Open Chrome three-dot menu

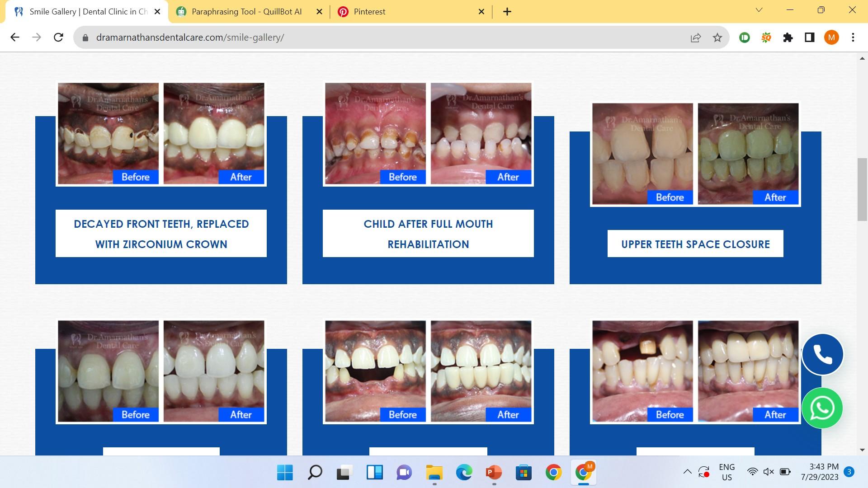(853, 38)
